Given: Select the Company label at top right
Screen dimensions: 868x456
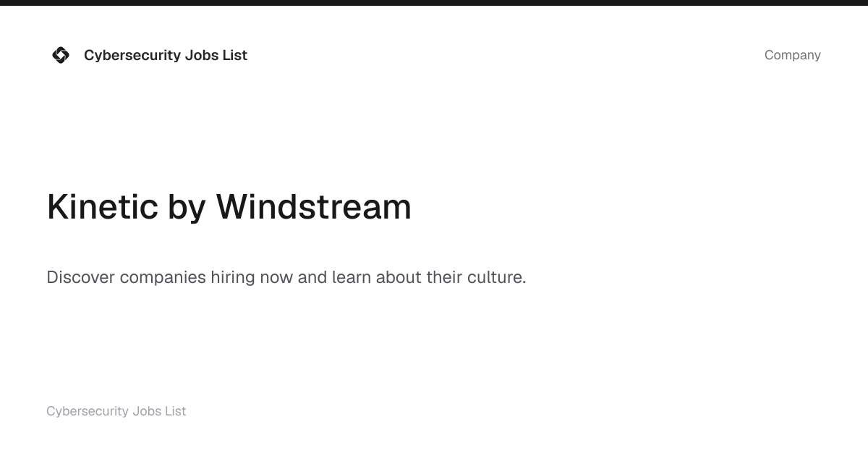Looking at the screenshot, I should [792, 55].
